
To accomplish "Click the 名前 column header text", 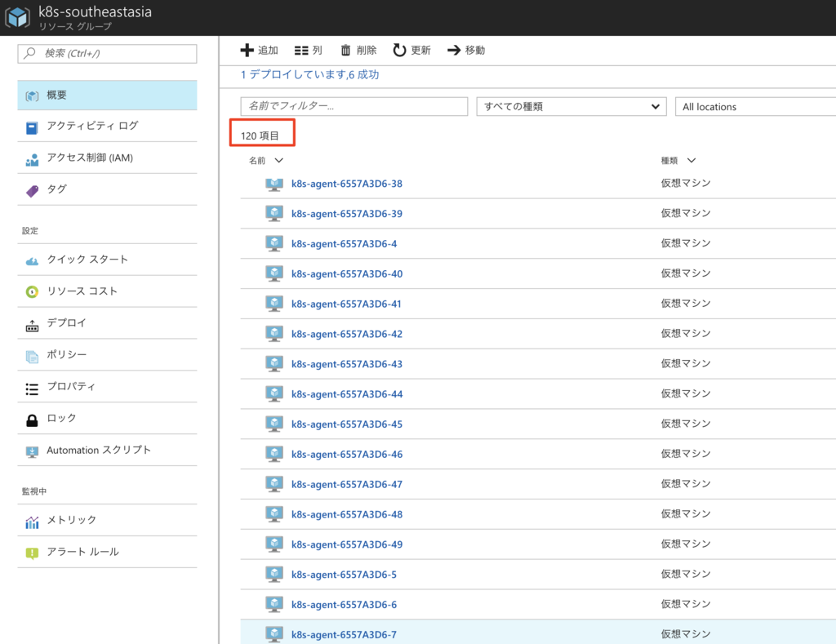I will (x=257, y=161).
